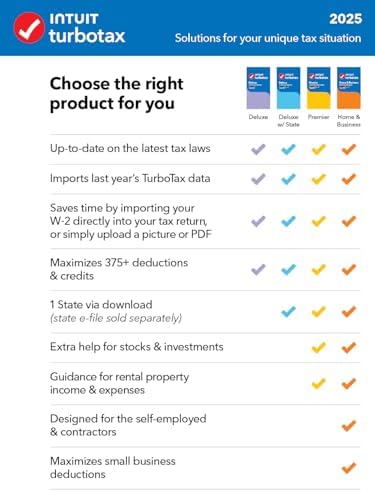Select the Home & Business product box
The height and width of the screenshot is (492, 375).
[349, 88]
